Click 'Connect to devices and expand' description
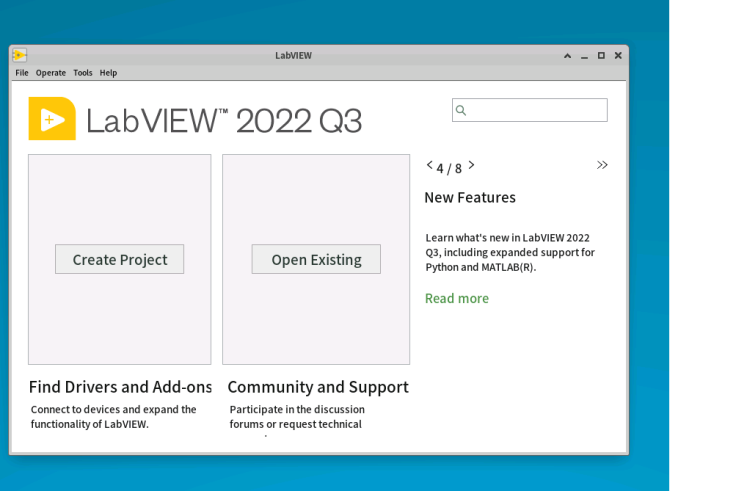Screen dimensions: 736x491 click(x=114, y=417)
